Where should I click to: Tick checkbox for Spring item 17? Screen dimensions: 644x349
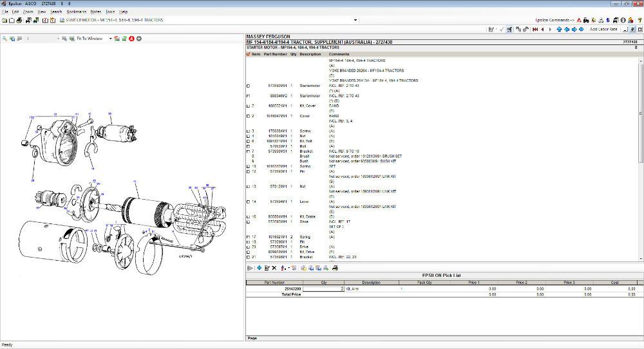point(248,237)
